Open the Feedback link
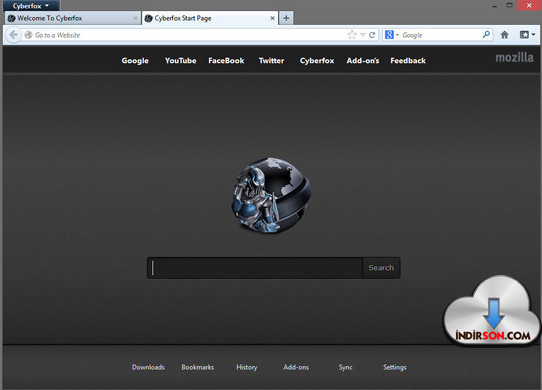The height and width of the screenshot is (390, 542). 408,61
